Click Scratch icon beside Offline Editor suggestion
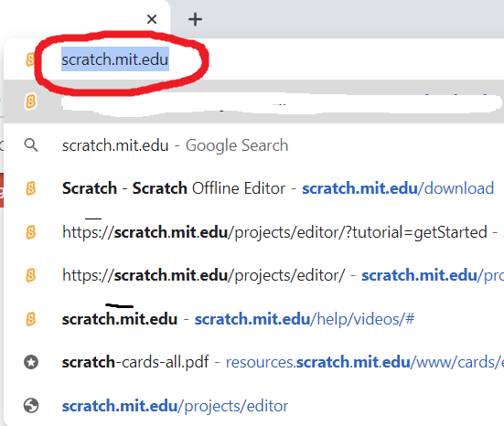504x426 pixels. click(31, 188)
